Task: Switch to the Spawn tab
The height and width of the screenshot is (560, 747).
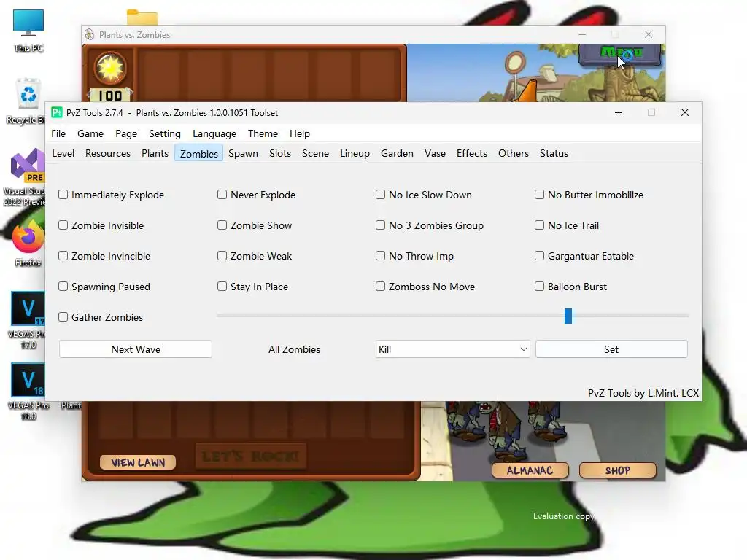Action: [x=243, y=153]
